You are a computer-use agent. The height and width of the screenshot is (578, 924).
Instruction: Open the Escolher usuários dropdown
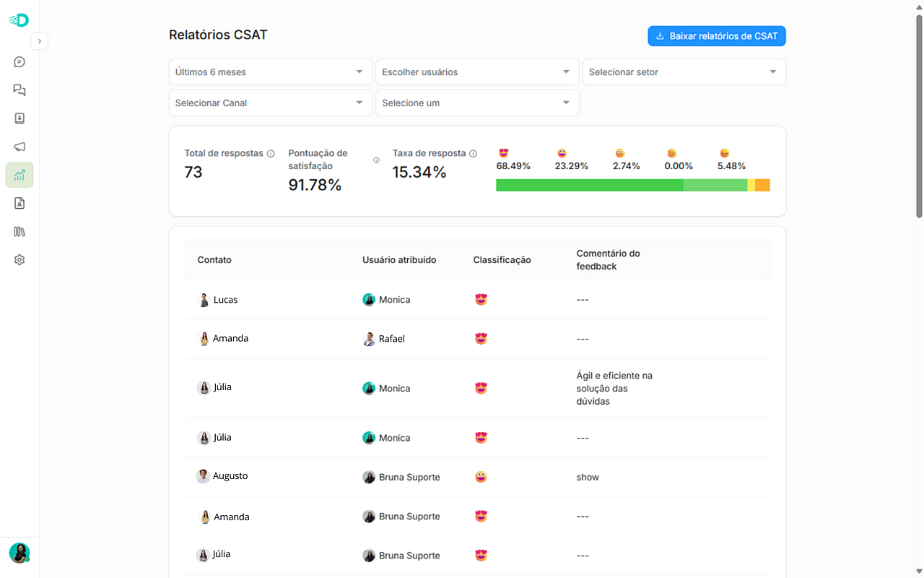pyautogui.click(x=476, y=72)
